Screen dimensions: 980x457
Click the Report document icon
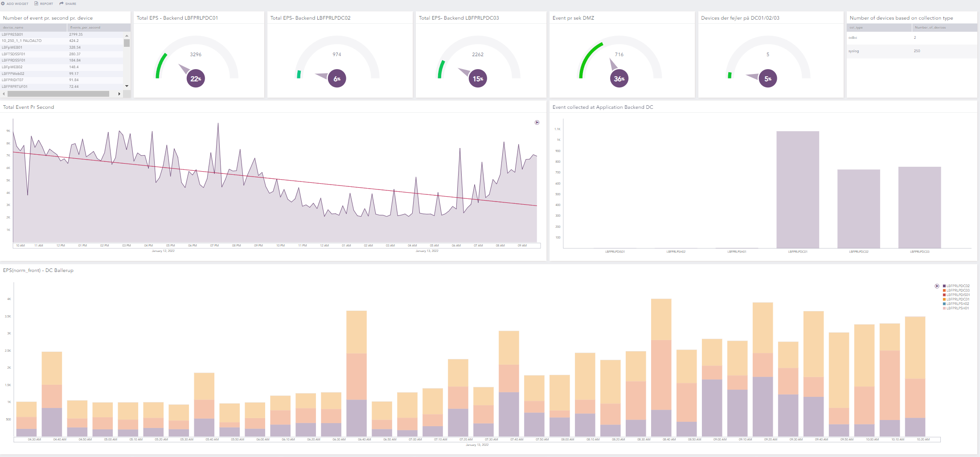37,4
